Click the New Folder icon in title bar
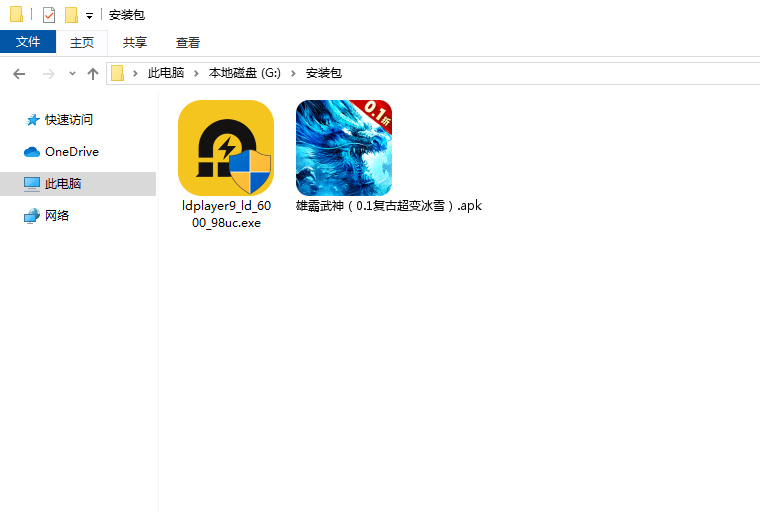 click(x=71, y=15)
